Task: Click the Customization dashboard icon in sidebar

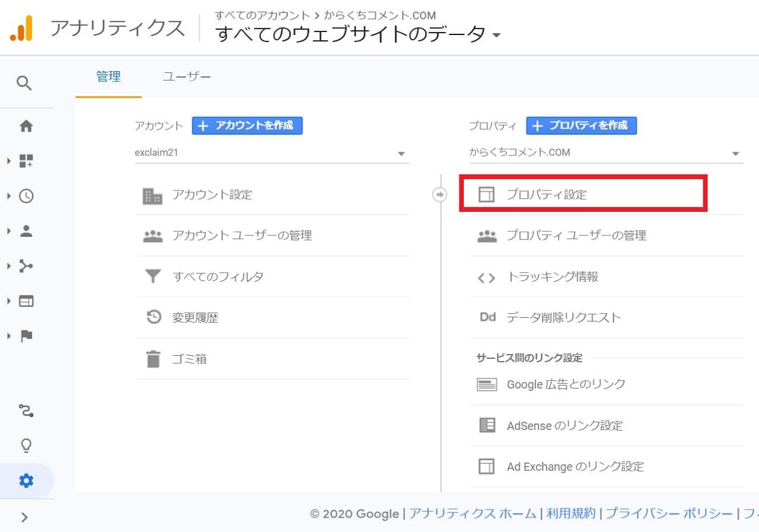Action: [26, 161]
